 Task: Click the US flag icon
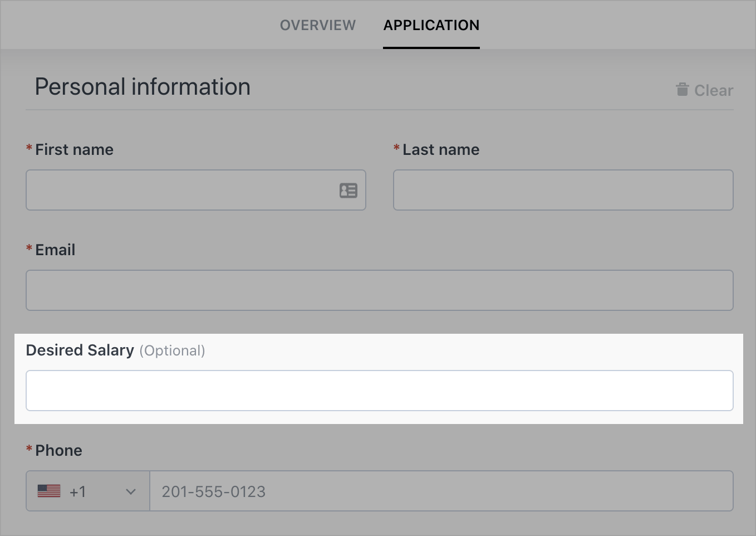pos(49,491)
